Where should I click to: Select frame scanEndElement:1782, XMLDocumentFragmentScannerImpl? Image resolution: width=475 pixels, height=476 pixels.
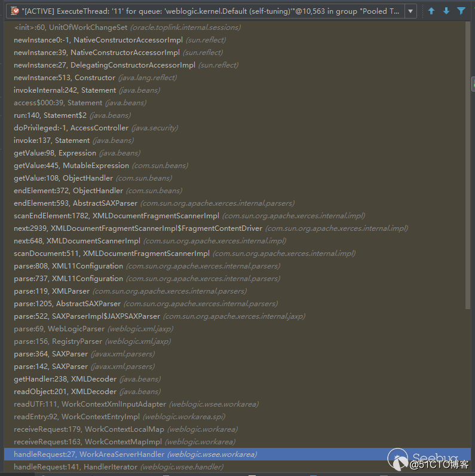[x=237, y=216]
